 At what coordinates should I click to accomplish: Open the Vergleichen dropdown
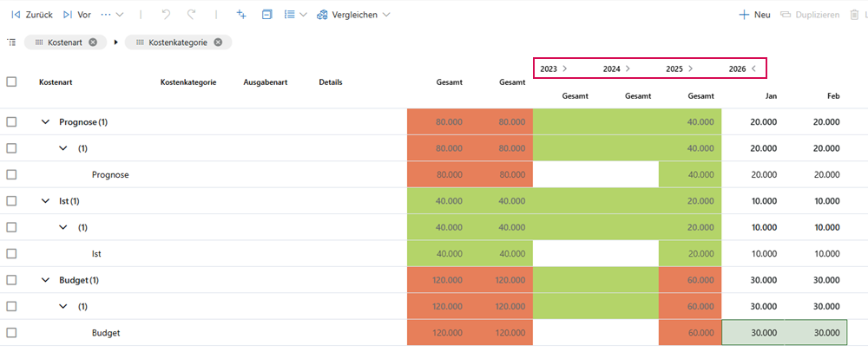[x=353, y=15]
